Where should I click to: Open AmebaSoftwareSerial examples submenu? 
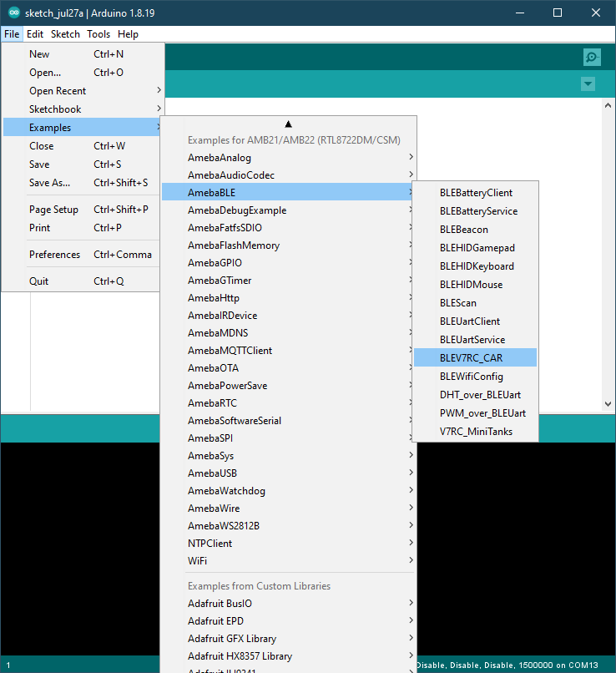pos(287,421)
